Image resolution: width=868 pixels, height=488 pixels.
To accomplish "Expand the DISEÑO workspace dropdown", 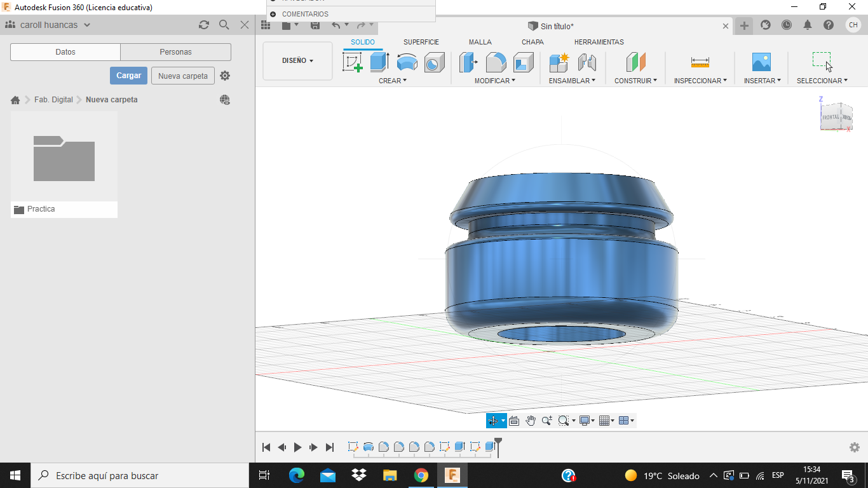I will 297,61.
